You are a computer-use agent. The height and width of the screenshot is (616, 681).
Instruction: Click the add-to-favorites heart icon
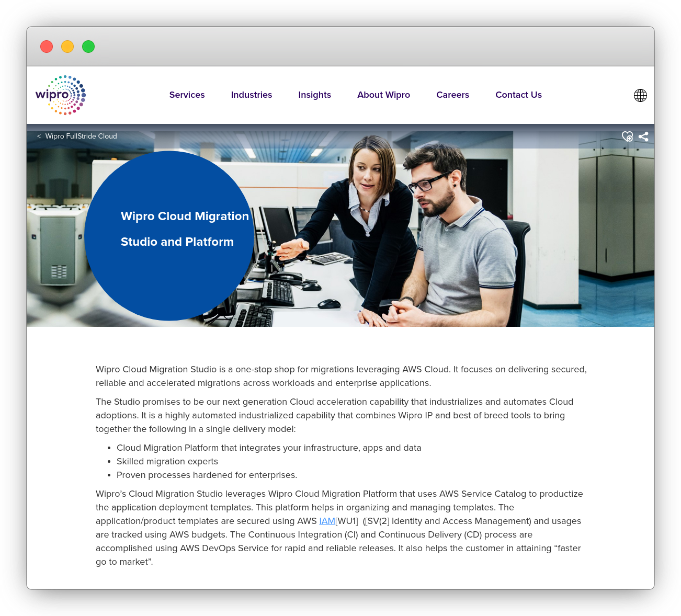tap(627, 136)
